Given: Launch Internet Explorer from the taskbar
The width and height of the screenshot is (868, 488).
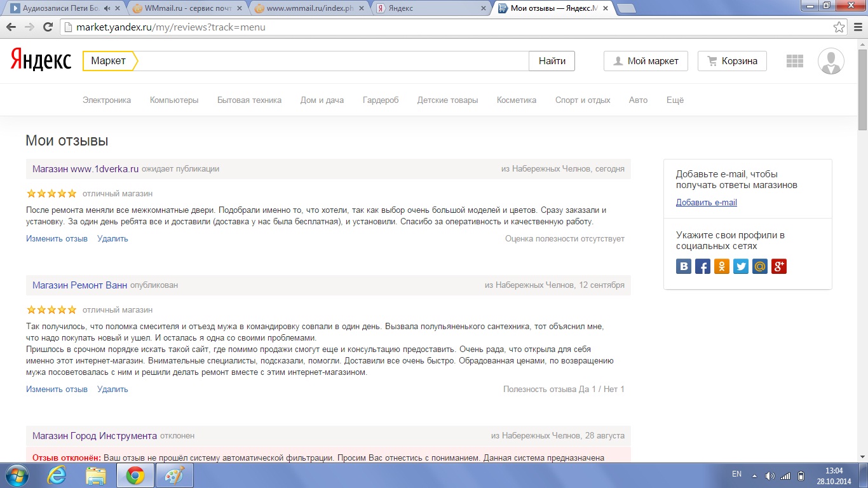Looking at the screenshot, I should click(x=57, y=475).
